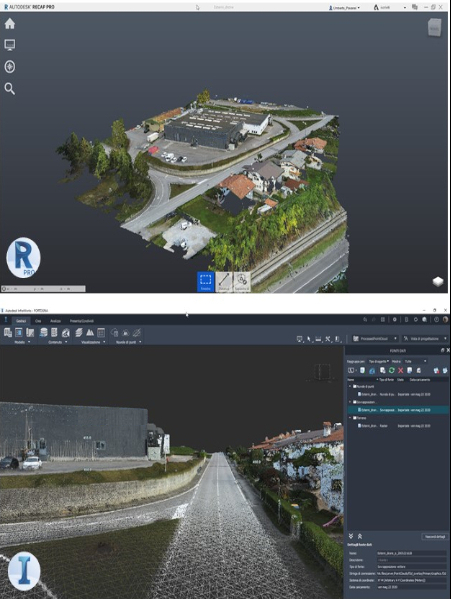
Task: Select the ReCap window selection tool
Action: click(205, 282)
